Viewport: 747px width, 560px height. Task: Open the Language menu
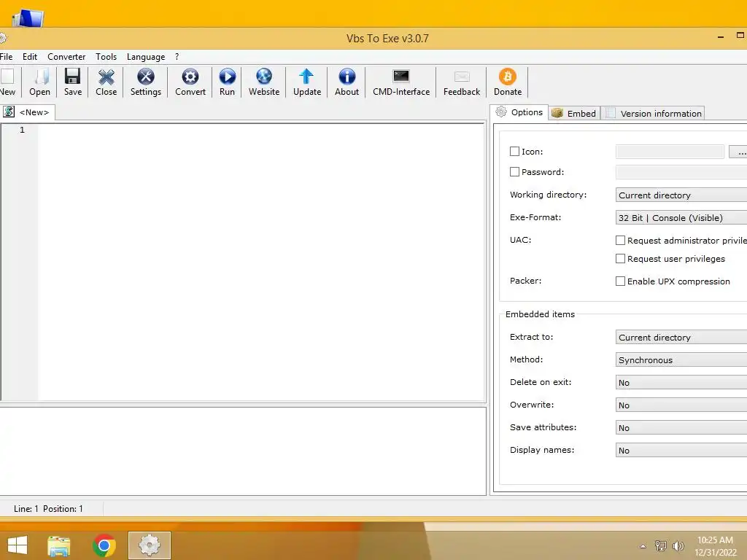point(146,57)
